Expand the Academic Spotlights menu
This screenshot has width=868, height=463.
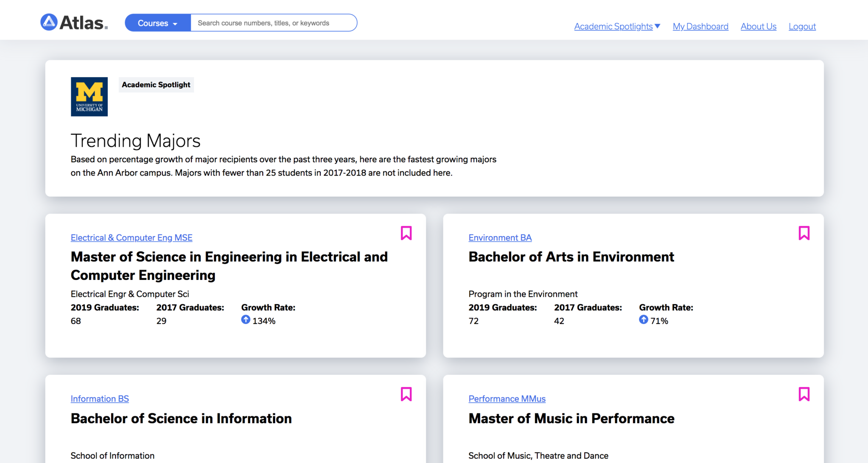[x=613, y=26]
